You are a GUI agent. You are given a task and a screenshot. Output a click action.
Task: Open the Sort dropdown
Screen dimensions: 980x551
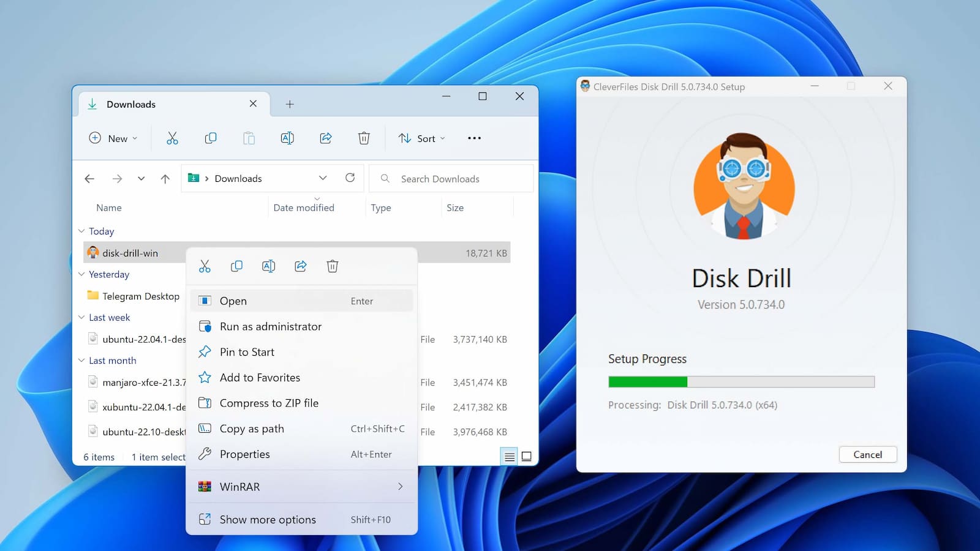[x=421, y=138]
